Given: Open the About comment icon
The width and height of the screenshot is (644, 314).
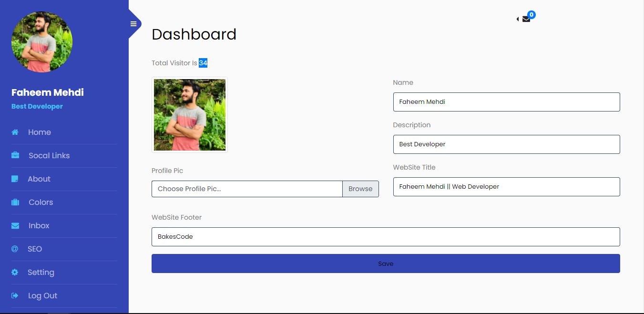Looking at the screenshot, I should pos(15,179).
